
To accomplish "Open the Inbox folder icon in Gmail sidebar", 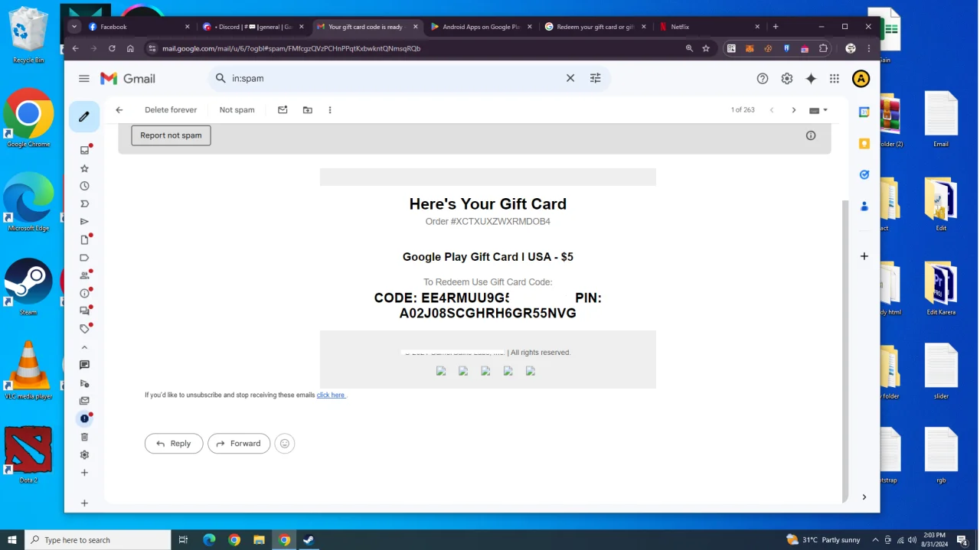I will 84,150.
